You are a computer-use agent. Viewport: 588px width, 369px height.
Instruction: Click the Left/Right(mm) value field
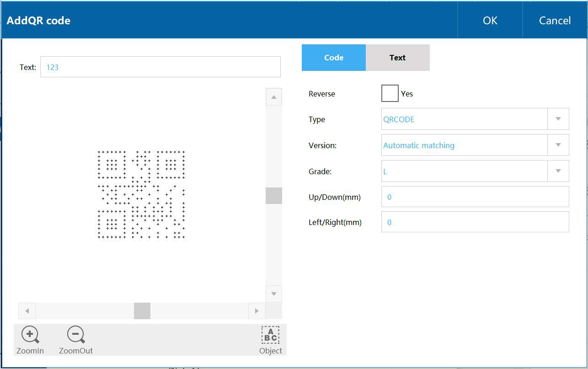[475, 222]
